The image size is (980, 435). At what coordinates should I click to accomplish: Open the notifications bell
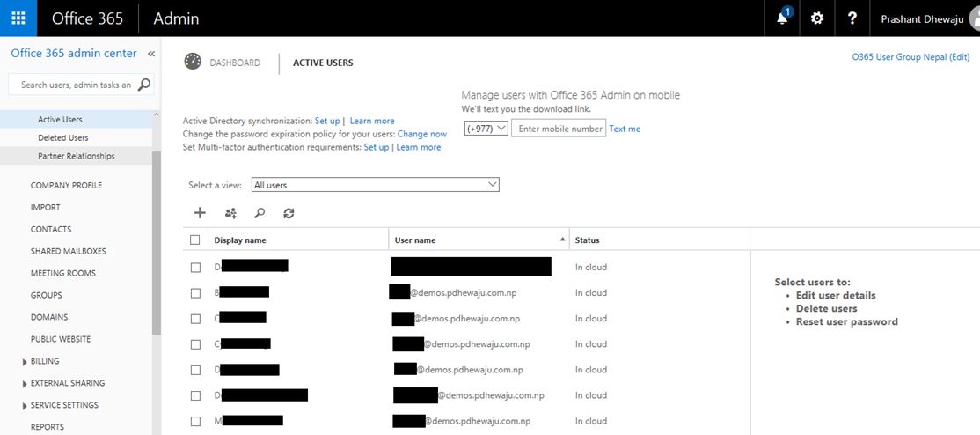coord(782,18)
